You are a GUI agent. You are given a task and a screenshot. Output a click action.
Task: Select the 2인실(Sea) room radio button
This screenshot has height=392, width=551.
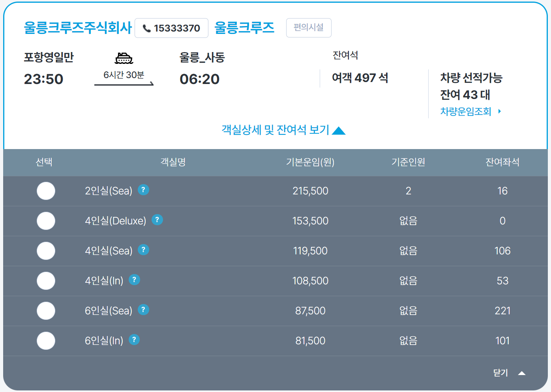[46, 191]
